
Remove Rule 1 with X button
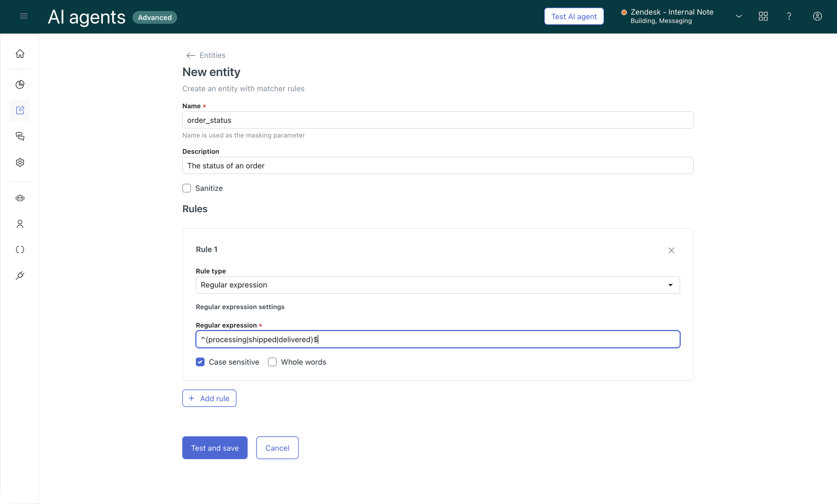pos(671,250)
